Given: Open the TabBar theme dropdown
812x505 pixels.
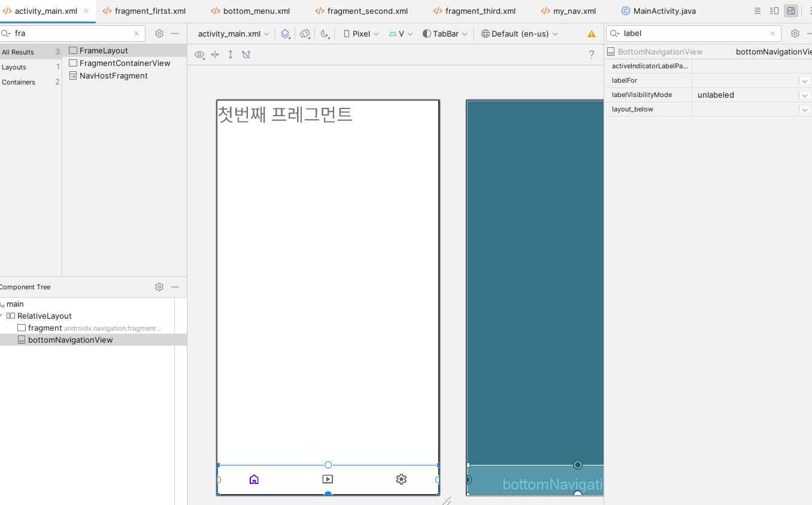Looking at the screenshot, I should [445, 34].
